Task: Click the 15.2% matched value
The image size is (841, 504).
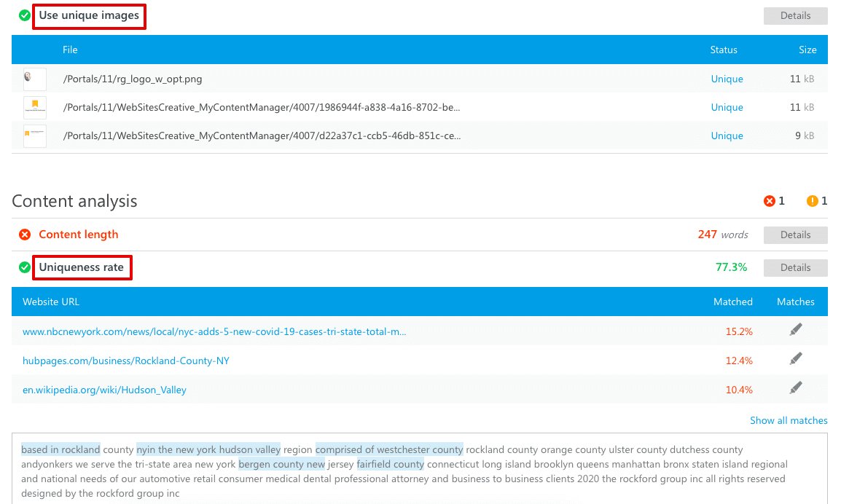Action: pyautogui.click(x=739, y=332)
